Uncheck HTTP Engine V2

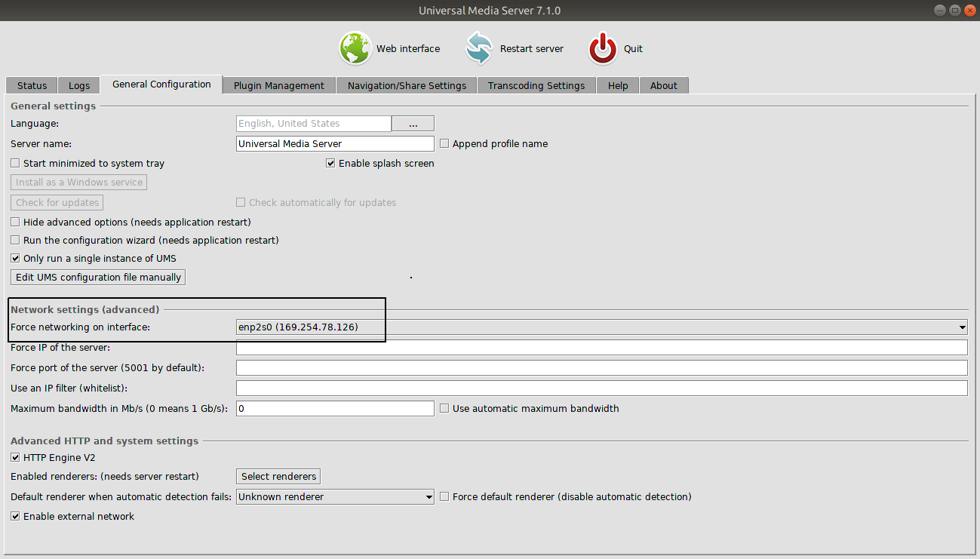[x=15, y=457]
